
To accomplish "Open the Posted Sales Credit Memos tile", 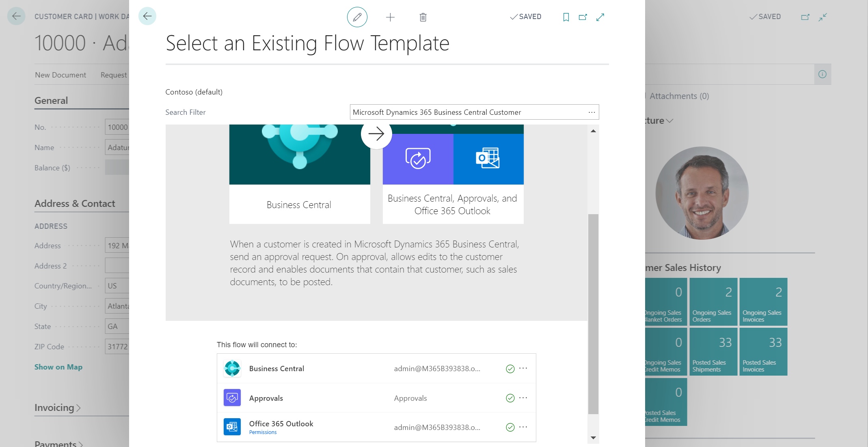I will [x=666, y=402].
